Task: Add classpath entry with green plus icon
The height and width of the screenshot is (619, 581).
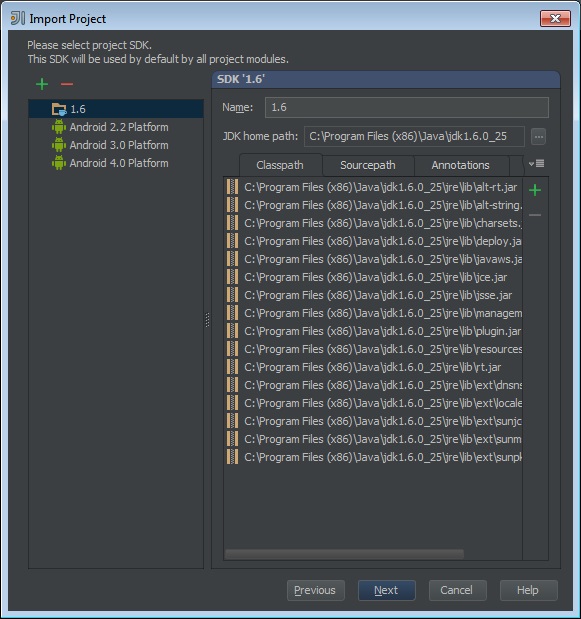Action: coord(535,190)
